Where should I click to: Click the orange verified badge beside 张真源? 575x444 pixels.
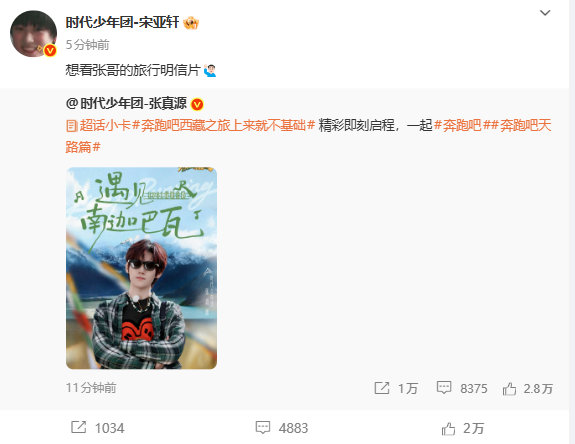pyautogui.click(x=197, y=104)
